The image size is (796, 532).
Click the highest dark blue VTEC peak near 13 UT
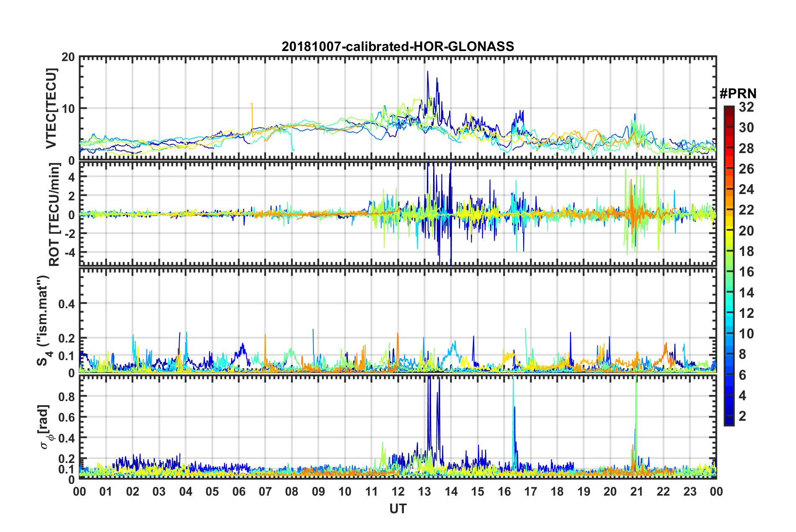[427, 72]
